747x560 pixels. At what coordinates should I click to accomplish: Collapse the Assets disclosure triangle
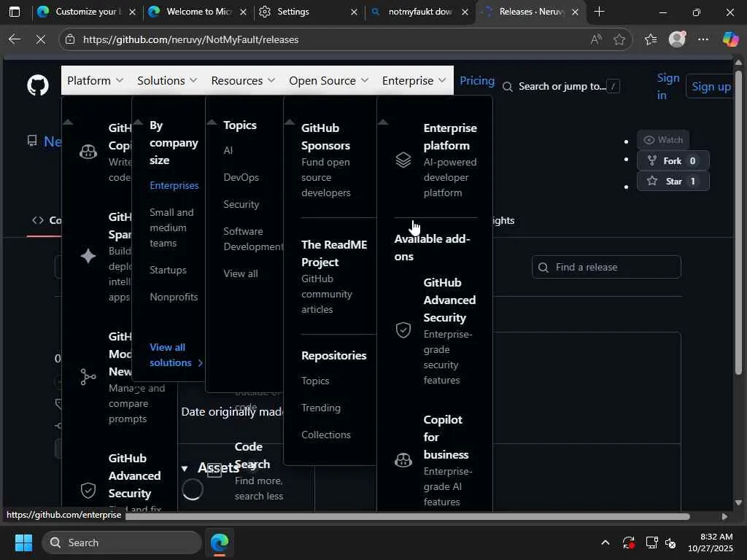pos(185,469)
